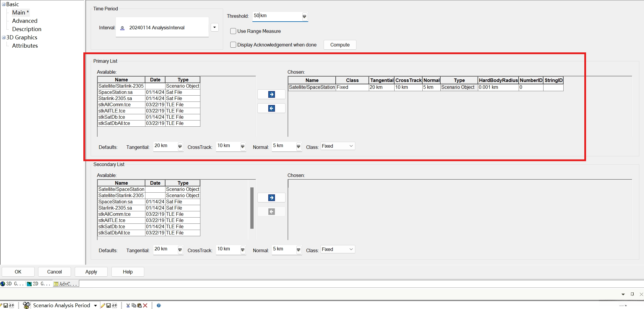Viewport: 644px width, 309px height.
Task: Click the OK button
Action: point(18,272)
